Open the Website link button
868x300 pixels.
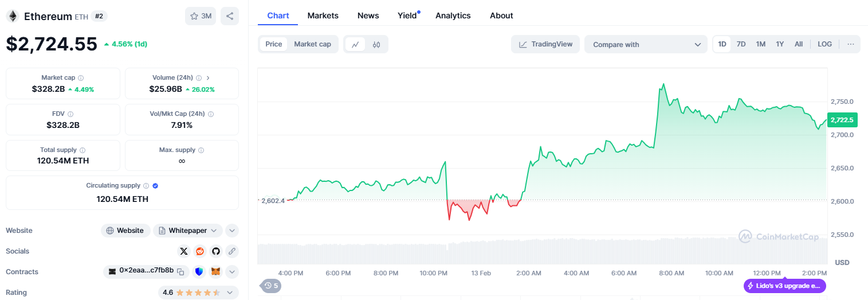(125, 231)
